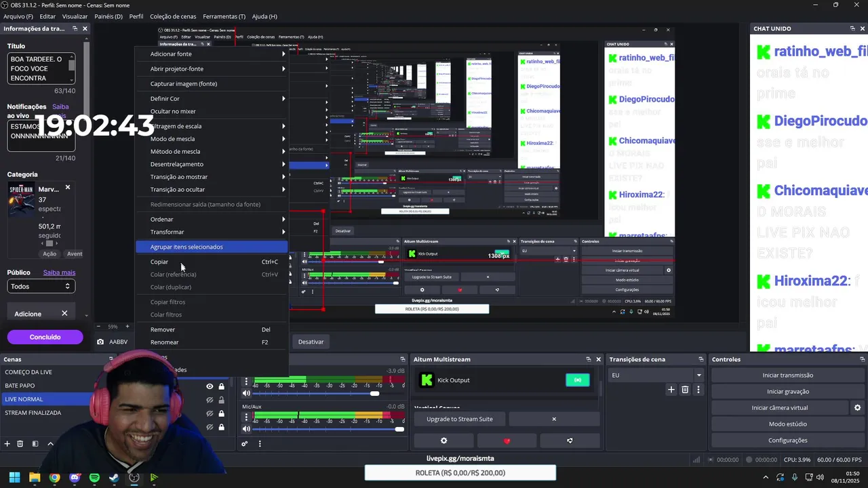Open Discord from the taskbar

[x=75, y=478]
